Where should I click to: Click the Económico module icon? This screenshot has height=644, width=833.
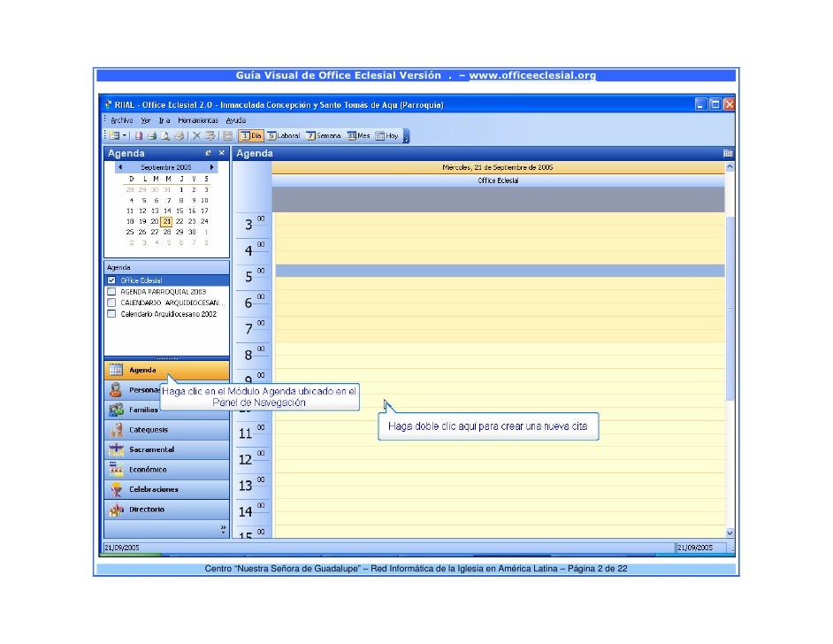[117, 469]
